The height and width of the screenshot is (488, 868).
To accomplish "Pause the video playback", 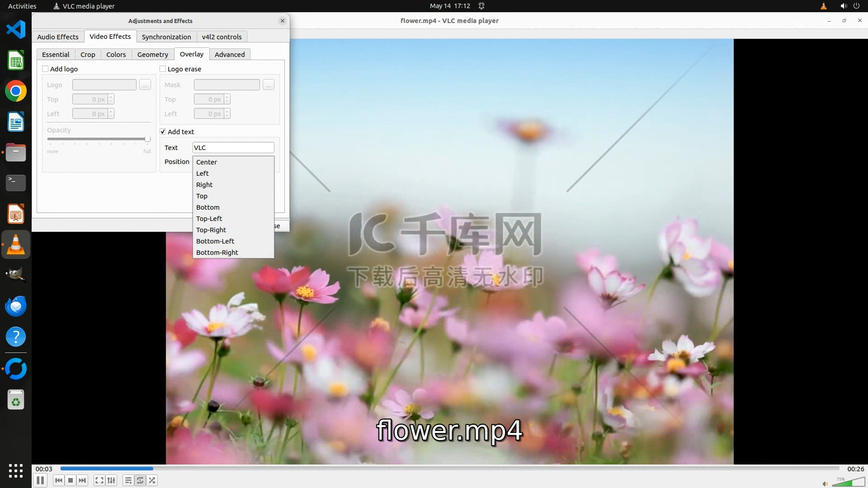I will (40, 480).
